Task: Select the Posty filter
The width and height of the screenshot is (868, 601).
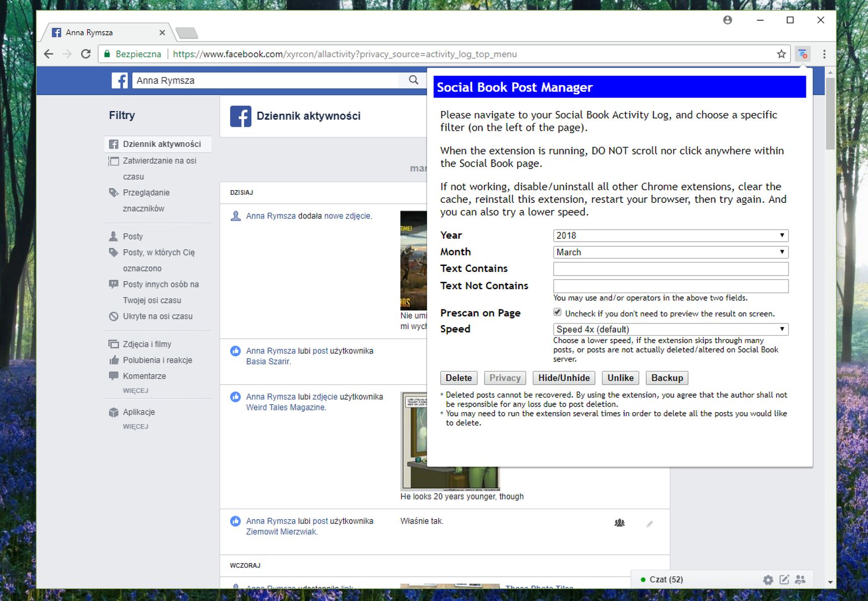Action: pos(157,236)
